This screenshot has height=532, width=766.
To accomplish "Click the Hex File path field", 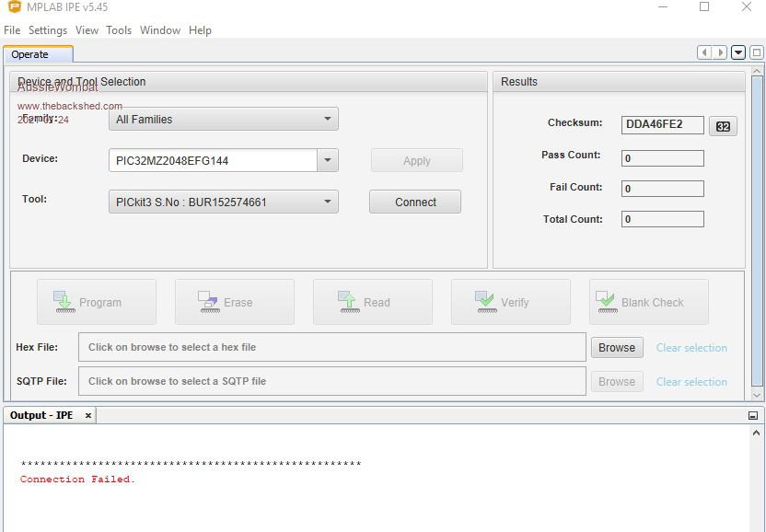I will (x=331, y=348).
